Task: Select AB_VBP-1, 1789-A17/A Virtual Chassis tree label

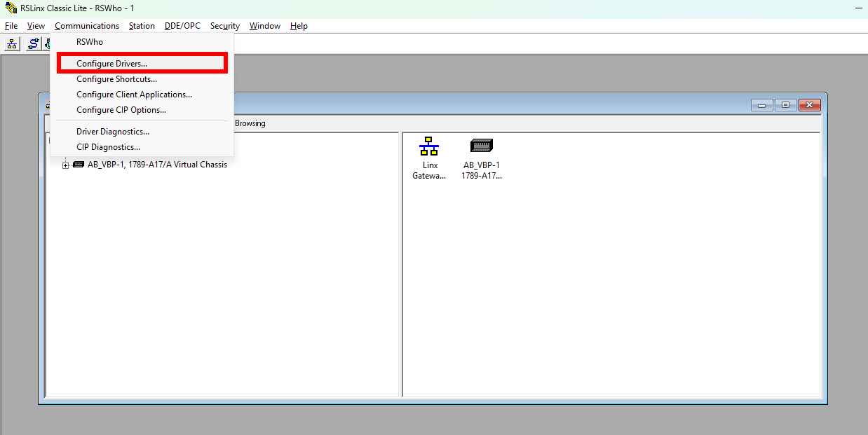Action: tap(156, 165)
